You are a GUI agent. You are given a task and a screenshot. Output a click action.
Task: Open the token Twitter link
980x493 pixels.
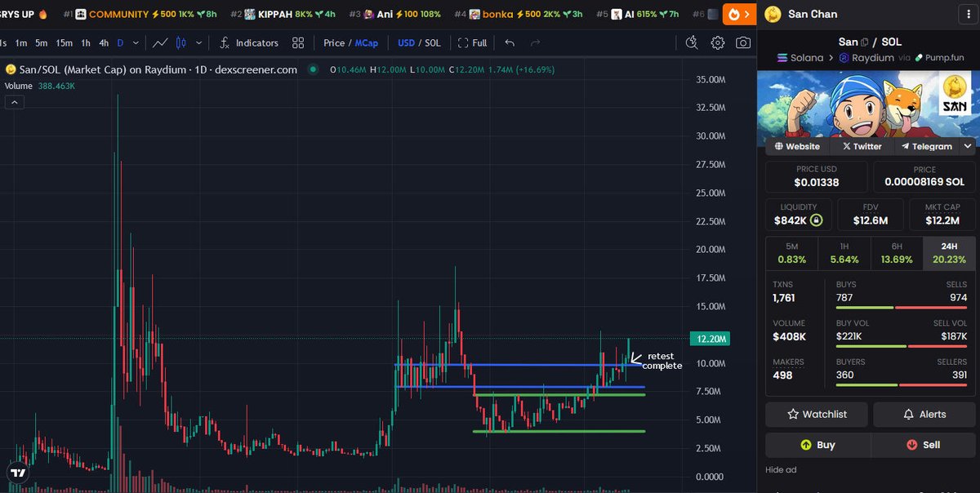862,146
